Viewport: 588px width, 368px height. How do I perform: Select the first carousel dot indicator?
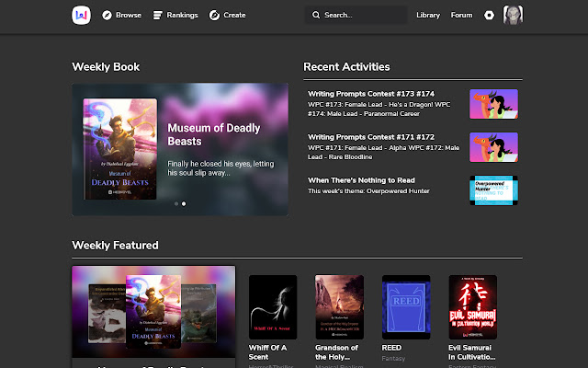pos(175,203)
